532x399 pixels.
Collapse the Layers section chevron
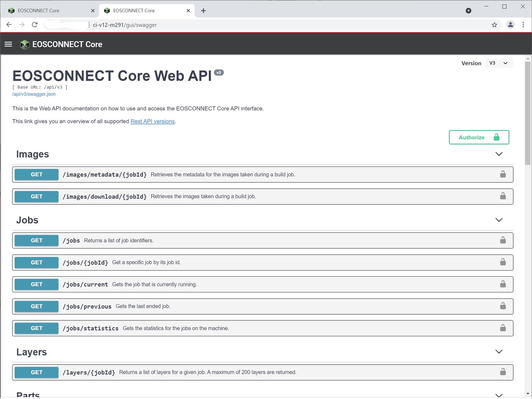(x=499, y=352)
